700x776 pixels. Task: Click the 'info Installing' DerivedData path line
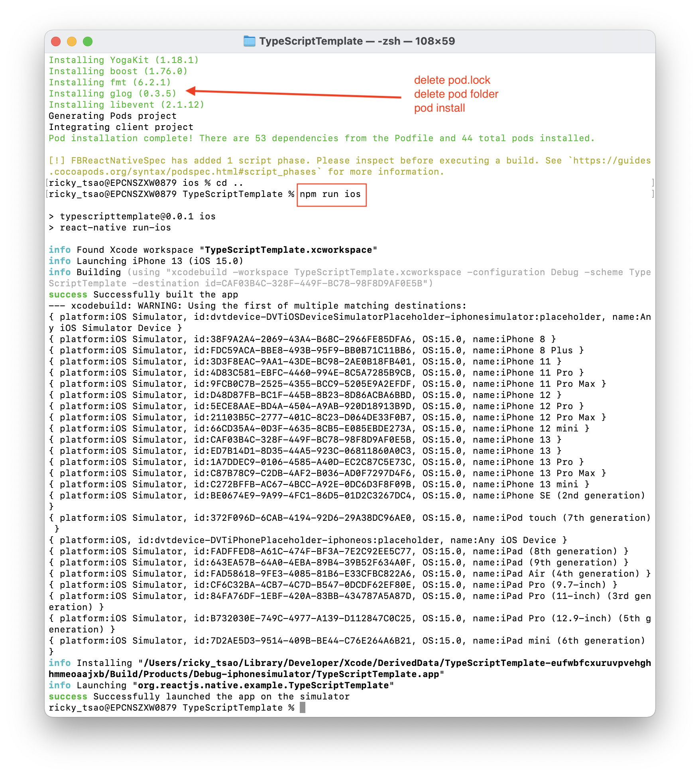point(350,663)
